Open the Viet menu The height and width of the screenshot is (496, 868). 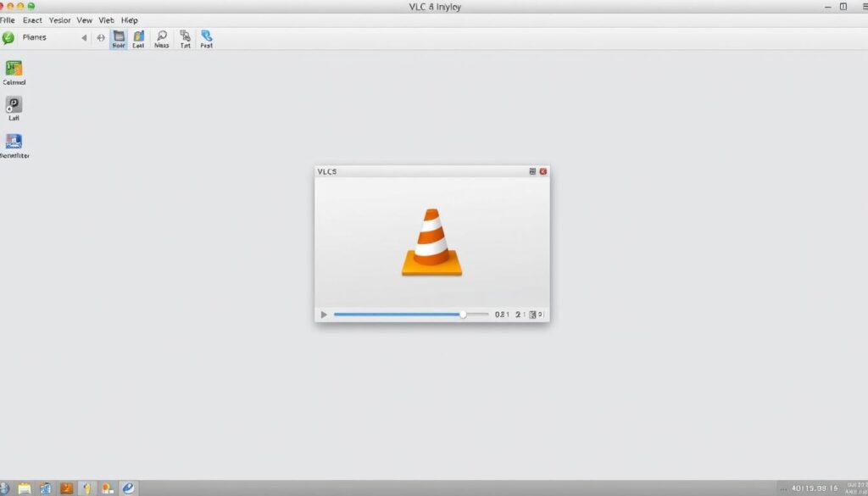[106, 20]
